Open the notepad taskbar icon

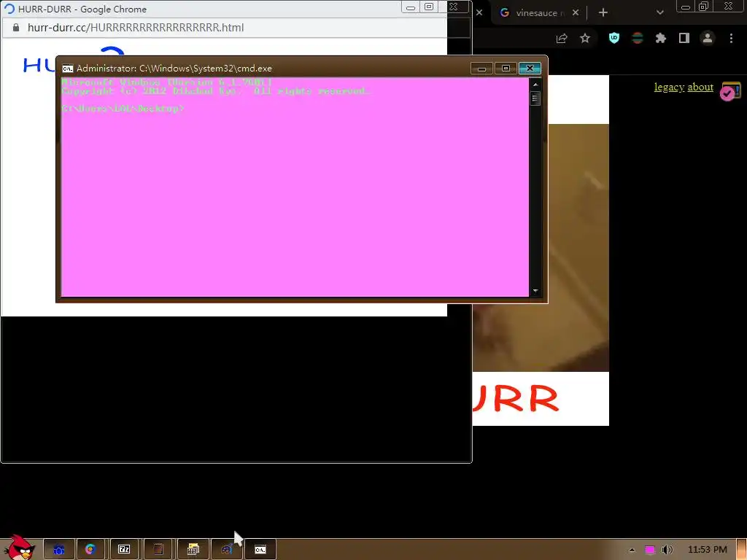tap(158, 550)
